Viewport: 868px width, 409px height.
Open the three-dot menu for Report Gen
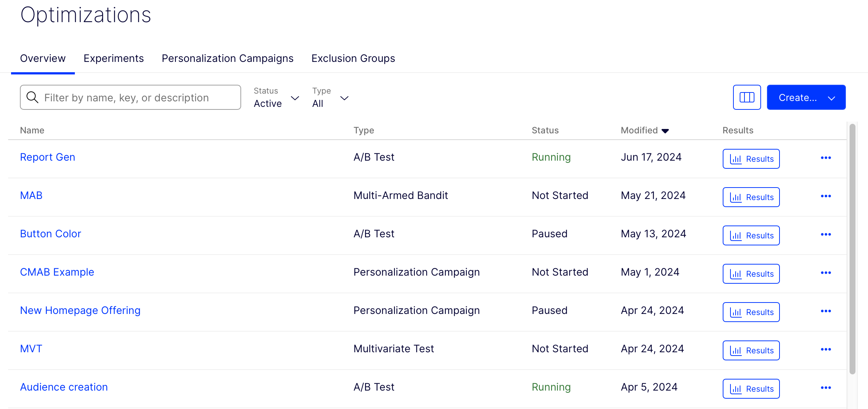click(826, 158)
